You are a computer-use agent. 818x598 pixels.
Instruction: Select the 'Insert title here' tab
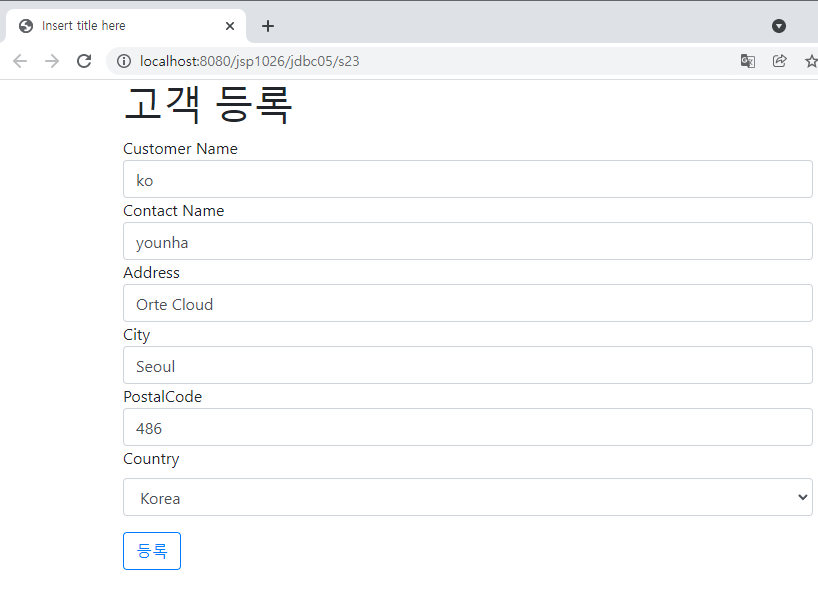pyautogui.click(x=125, y=26)
